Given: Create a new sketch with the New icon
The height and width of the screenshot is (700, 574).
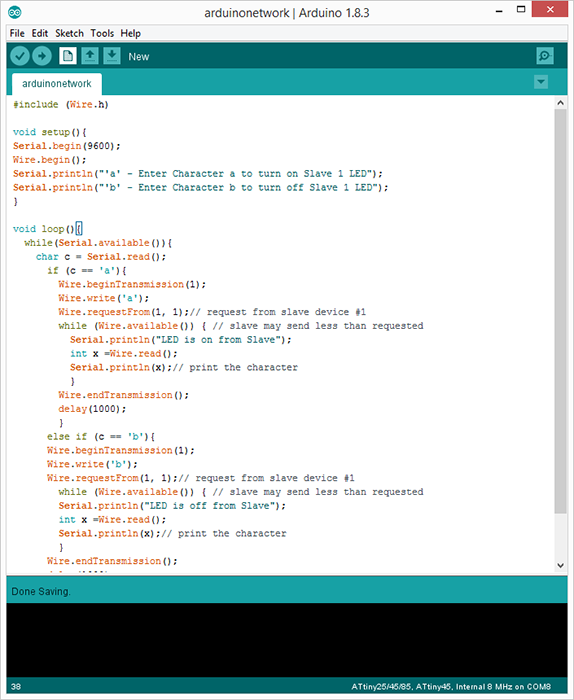Looking at the screenshot, I should tap(68, 56).
